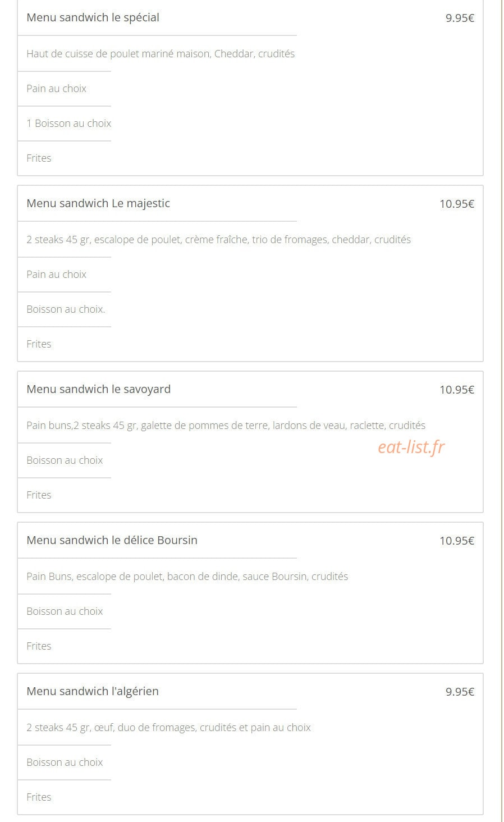This screenshot has width=504, height=822.
Task: Click the eat-list.fr watermark link
Action: point(411,447)
